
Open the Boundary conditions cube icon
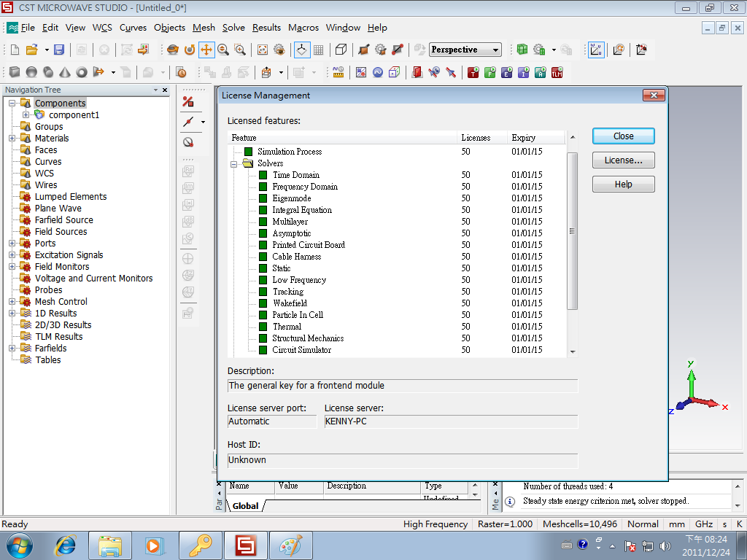[395, 72]
